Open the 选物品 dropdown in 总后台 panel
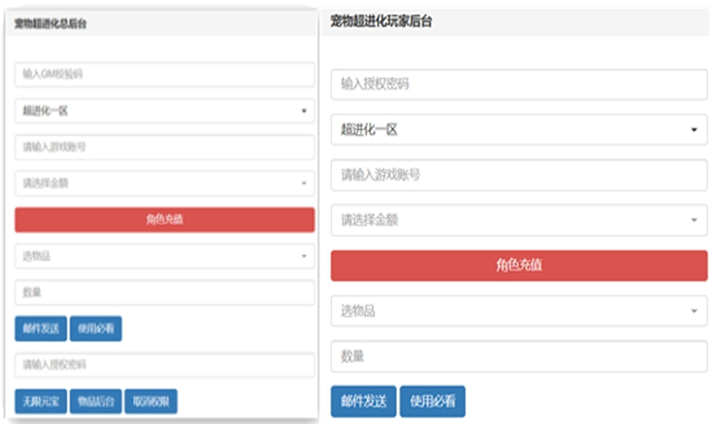 (164, 256)
